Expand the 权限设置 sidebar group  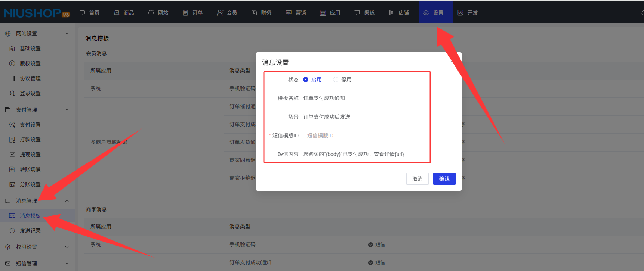click(x=67, y=247)
